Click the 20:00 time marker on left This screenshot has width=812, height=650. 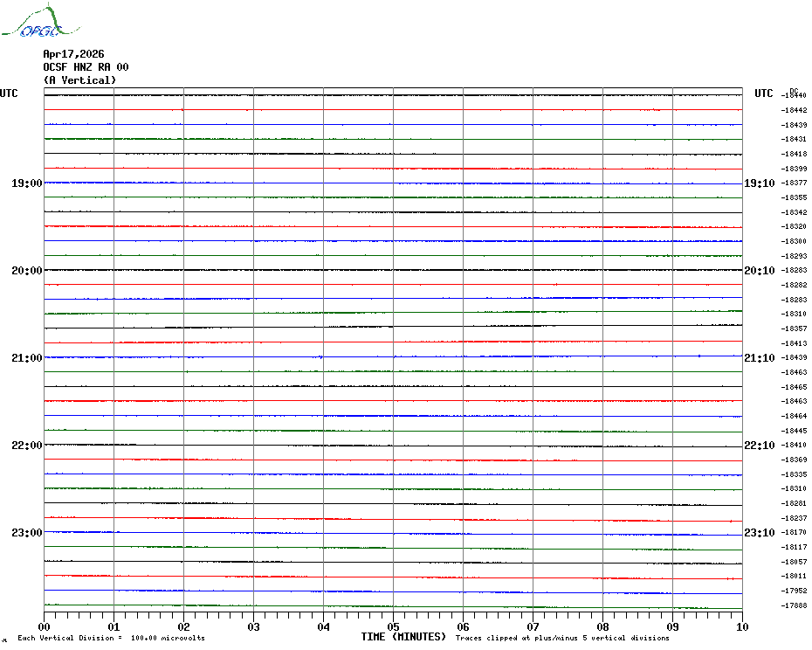pyautogui.click(x=26, y=271)
